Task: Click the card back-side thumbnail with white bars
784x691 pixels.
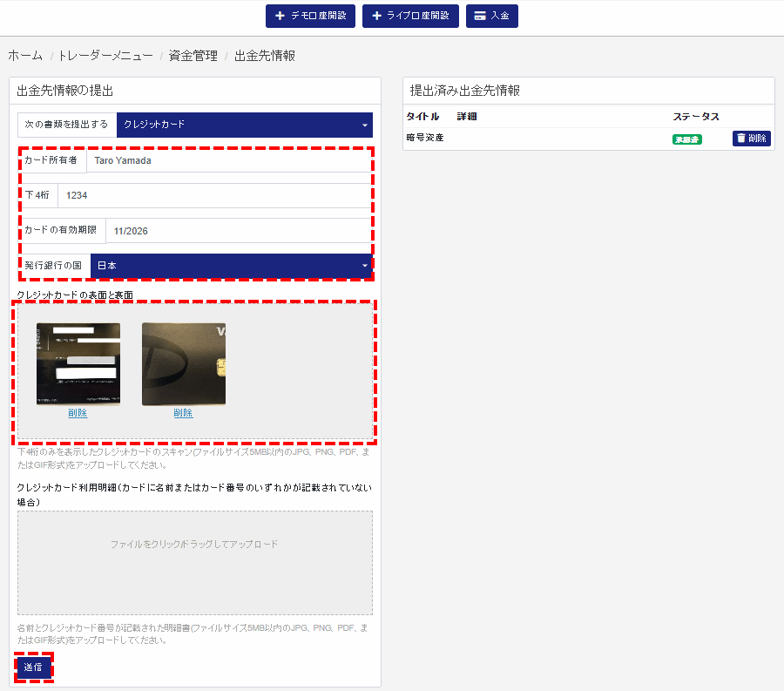Action: tap(78, 363)
